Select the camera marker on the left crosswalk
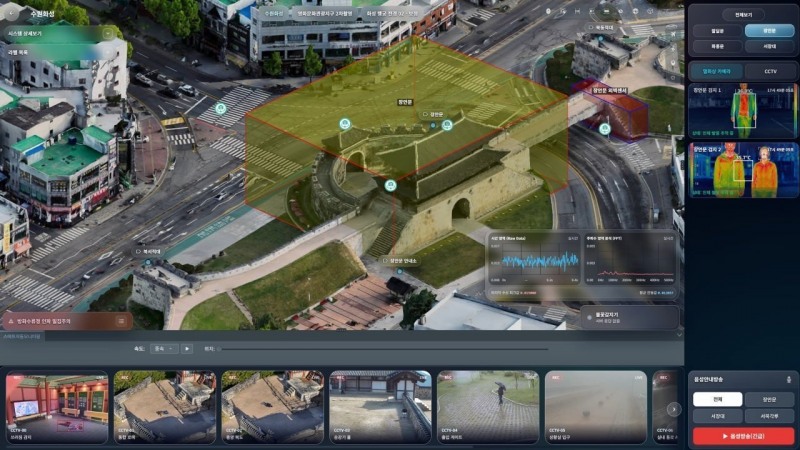Screen dimensions: 800x450 click(220, 108)
